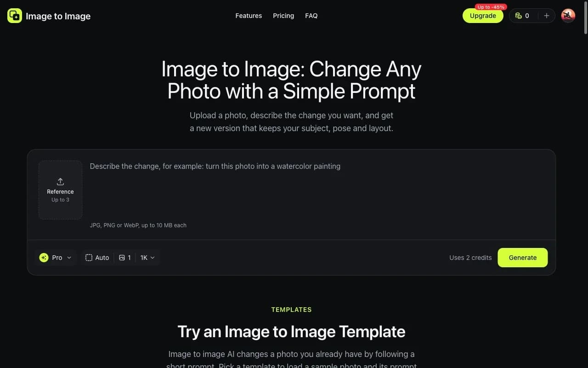
Task: Click the Image to Image brand link
Action: (x=49, y=16)
